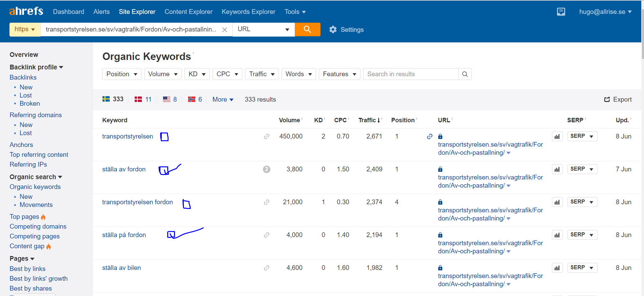
Task: Open the Words filter dropdown
Action: [299, 74]
